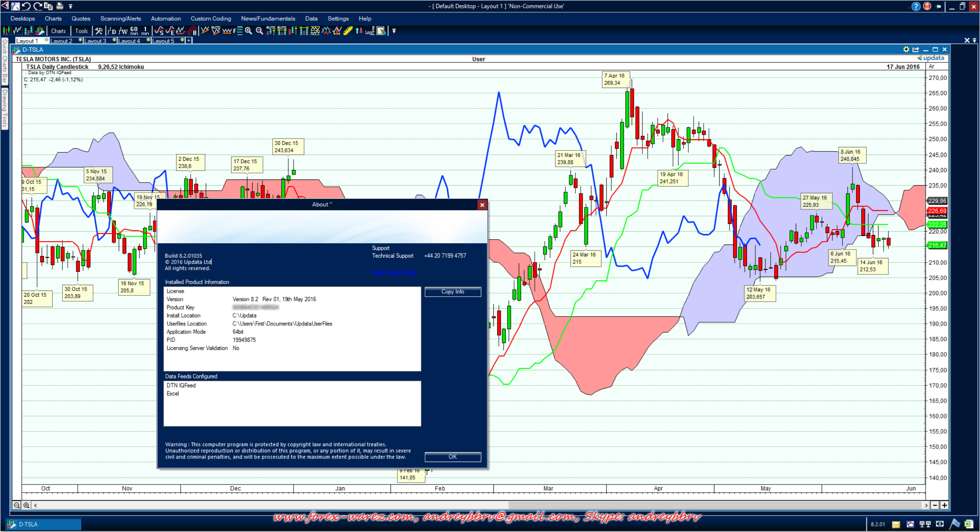Viewport: 980px width, 532px height.
Task: Switch to 60 min timeframe icon
Action: (x=134, y=31)
